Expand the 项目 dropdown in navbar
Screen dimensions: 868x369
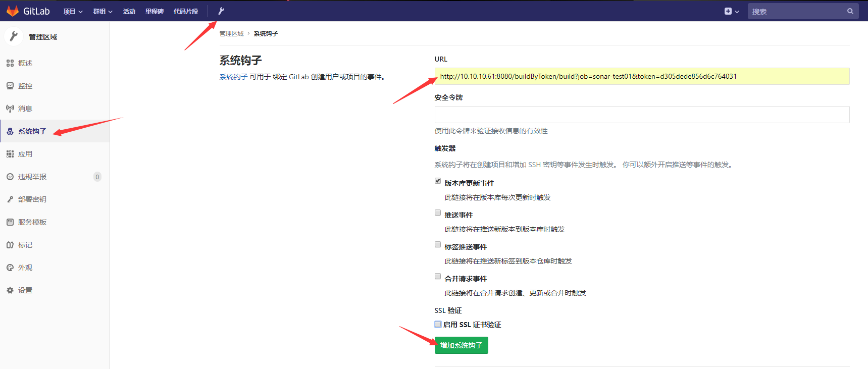[73, 11]
